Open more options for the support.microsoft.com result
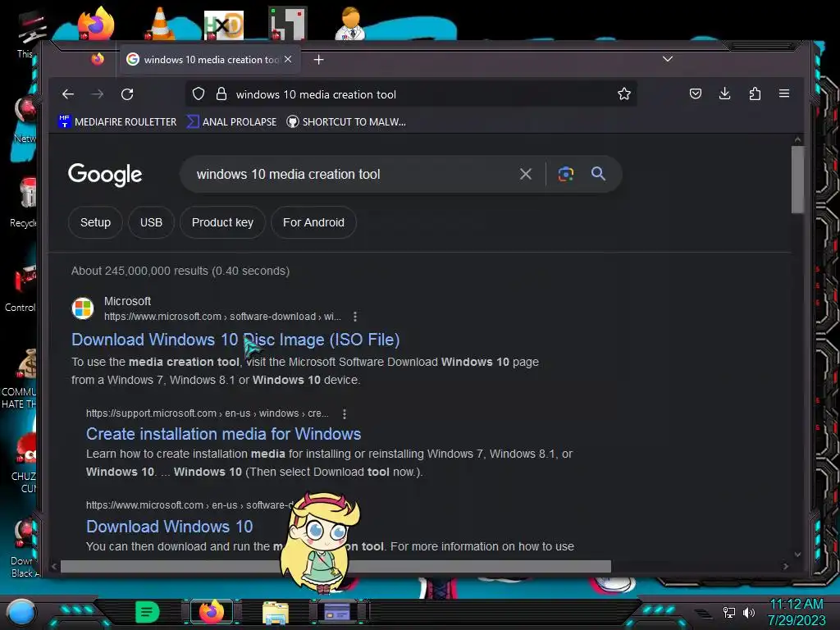 point(345,413)
